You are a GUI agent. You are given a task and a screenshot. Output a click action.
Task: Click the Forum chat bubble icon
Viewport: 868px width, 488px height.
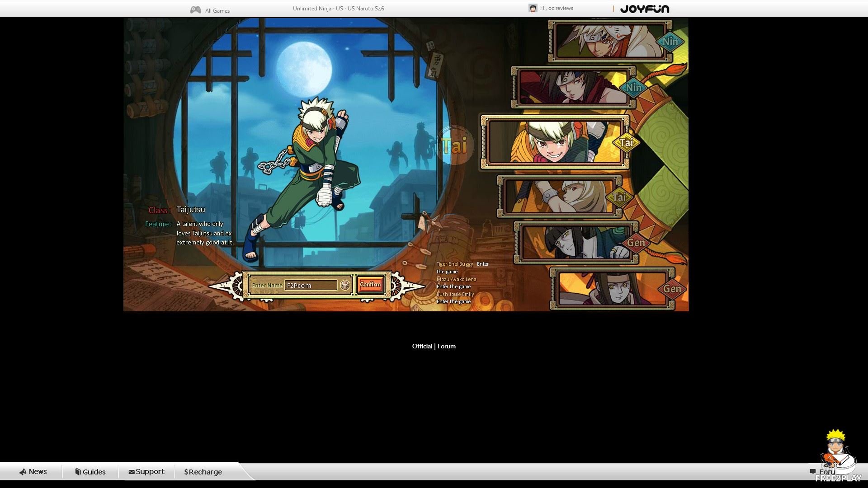pyautogui.click(x=812, y=471)
